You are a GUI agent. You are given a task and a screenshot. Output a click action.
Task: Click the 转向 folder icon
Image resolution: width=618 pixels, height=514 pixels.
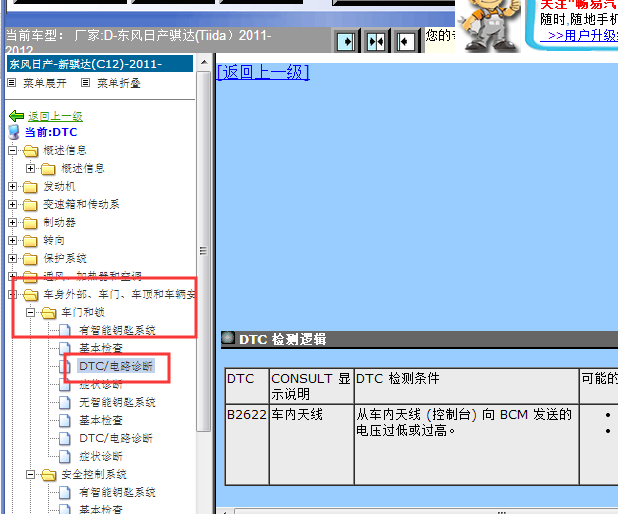point(30,240)
